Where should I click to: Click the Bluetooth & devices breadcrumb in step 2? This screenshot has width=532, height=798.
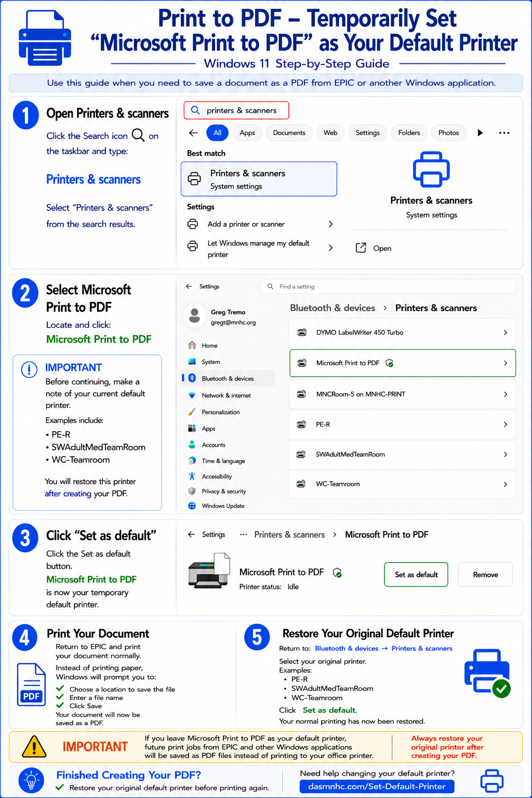332,308
